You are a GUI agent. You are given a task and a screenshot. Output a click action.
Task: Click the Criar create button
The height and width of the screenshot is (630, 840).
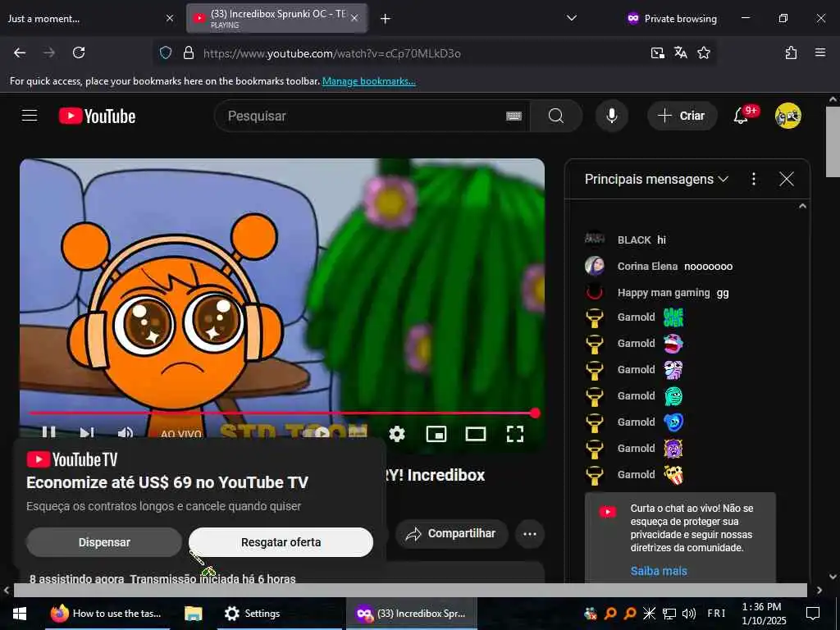tap(682, 116)
